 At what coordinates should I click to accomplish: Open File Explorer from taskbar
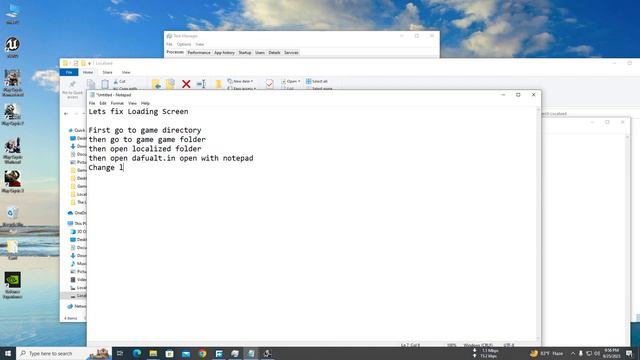click(153, 353)
